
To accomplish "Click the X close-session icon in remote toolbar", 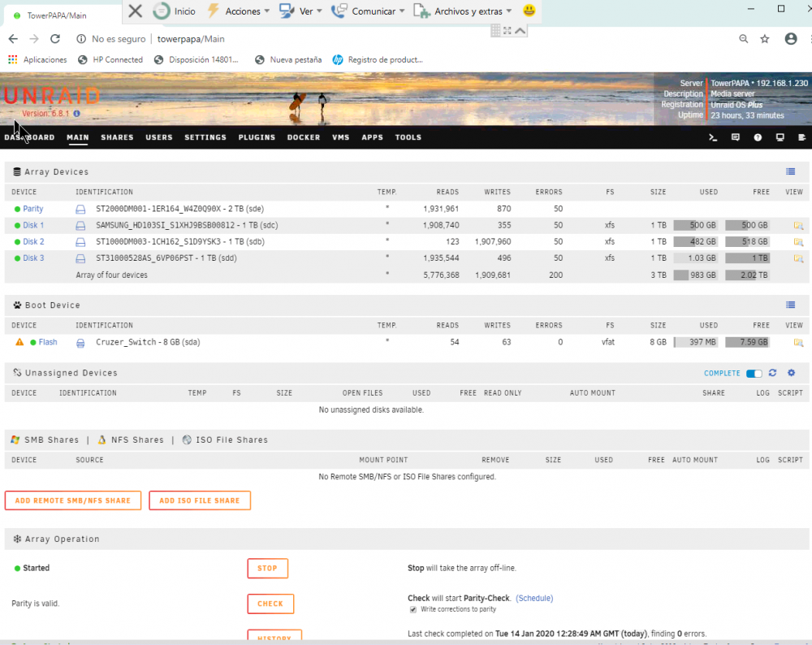I will pyautogui.click(x=135, y=11).
